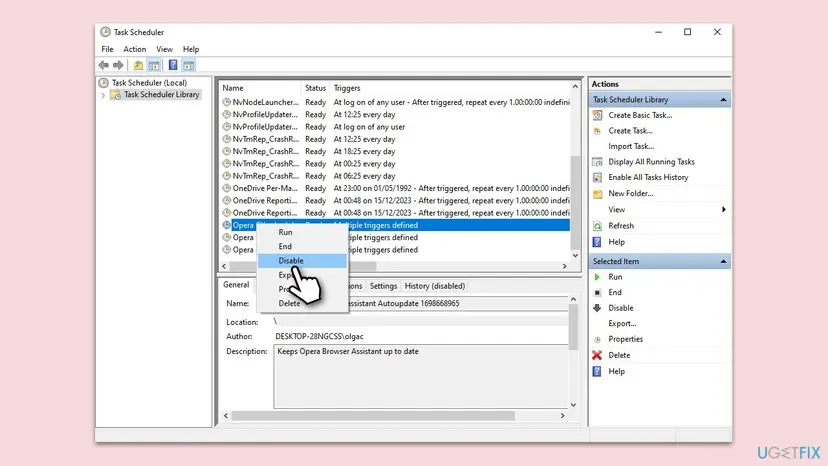This screenshot has width=828, height=466.
Task: Click the details pane scroll down arrow
Action: click(573, 405)
